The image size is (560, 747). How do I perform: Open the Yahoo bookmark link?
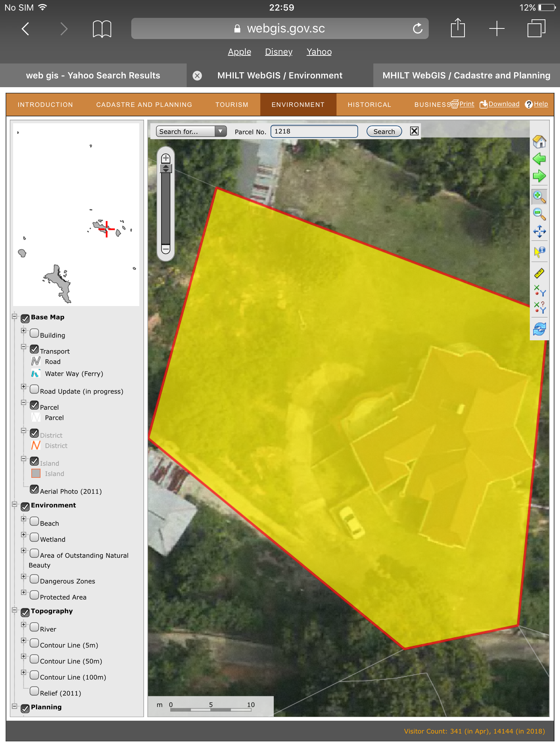[x=319, y=52]
